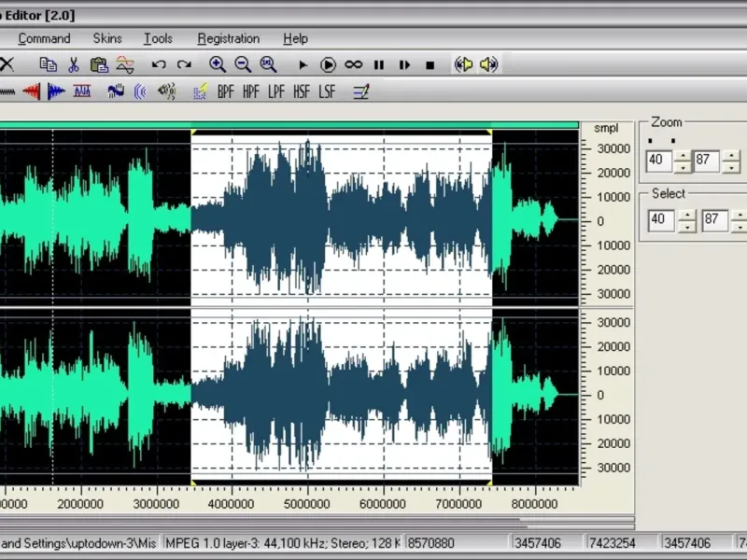The image size is (747, 560).
Task: Pause audio playback
Action: [x=379, y=64]
